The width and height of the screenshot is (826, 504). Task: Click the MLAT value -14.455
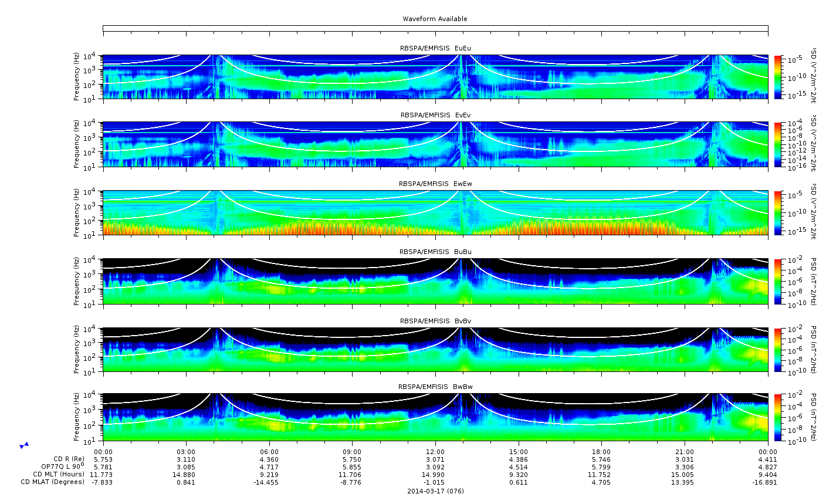pyautogui.click(x=266, y=482)
